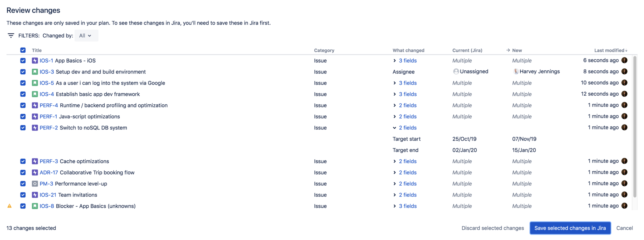Expand 2 fields for PERF-4
The width and height of the screenshot is (644, 240).
pos(405,105)
